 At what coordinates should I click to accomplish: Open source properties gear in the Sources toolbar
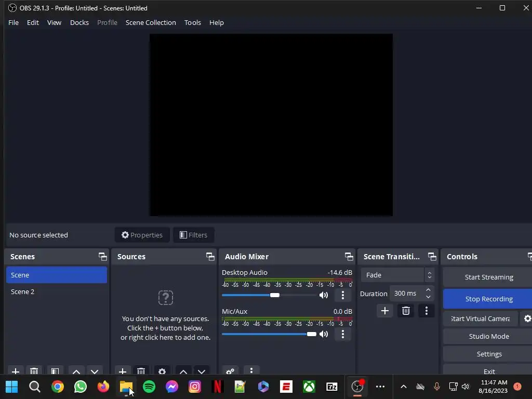click(162, 371)
